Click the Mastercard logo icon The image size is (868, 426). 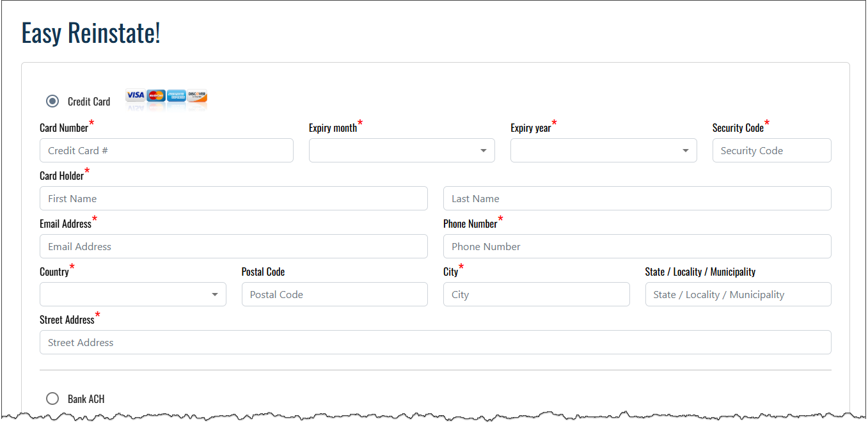[156, 95]
